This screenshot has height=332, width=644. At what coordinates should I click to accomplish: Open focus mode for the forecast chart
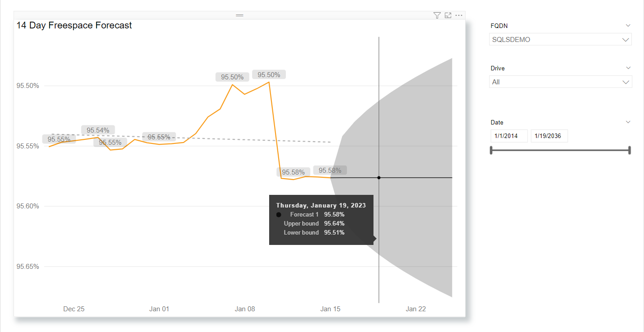click(448, 15)
